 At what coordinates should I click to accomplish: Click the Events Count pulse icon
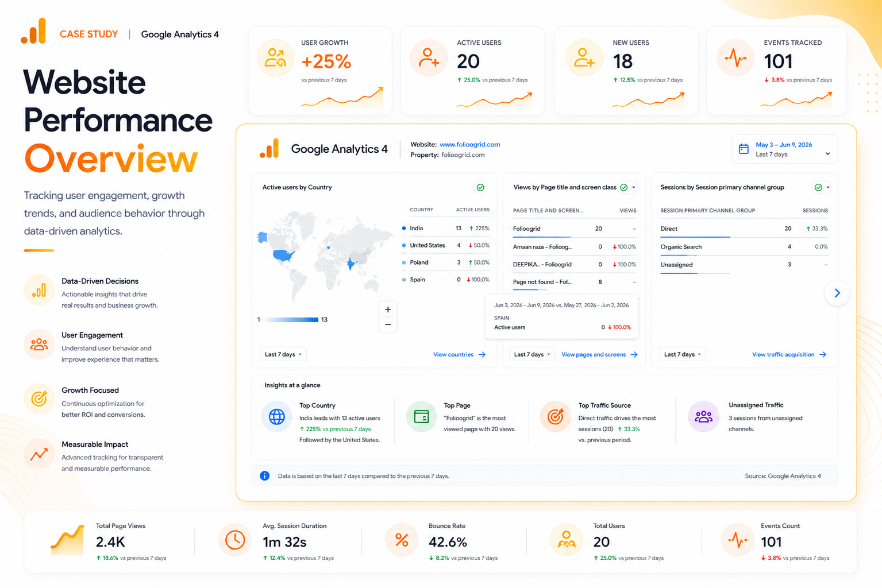pyautogui.click(x=738, y=540)
